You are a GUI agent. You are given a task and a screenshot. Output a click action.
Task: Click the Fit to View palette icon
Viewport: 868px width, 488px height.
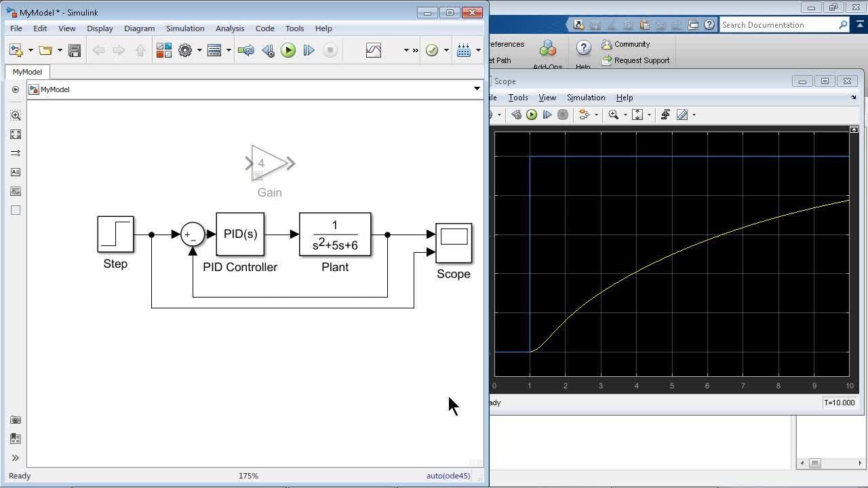(x=16, y=134)
